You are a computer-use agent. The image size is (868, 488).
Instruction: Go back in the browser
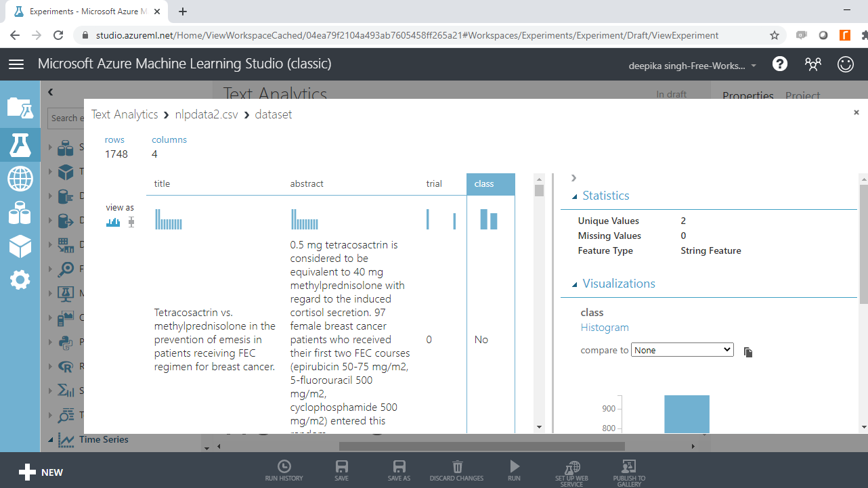tap(15, 35)
